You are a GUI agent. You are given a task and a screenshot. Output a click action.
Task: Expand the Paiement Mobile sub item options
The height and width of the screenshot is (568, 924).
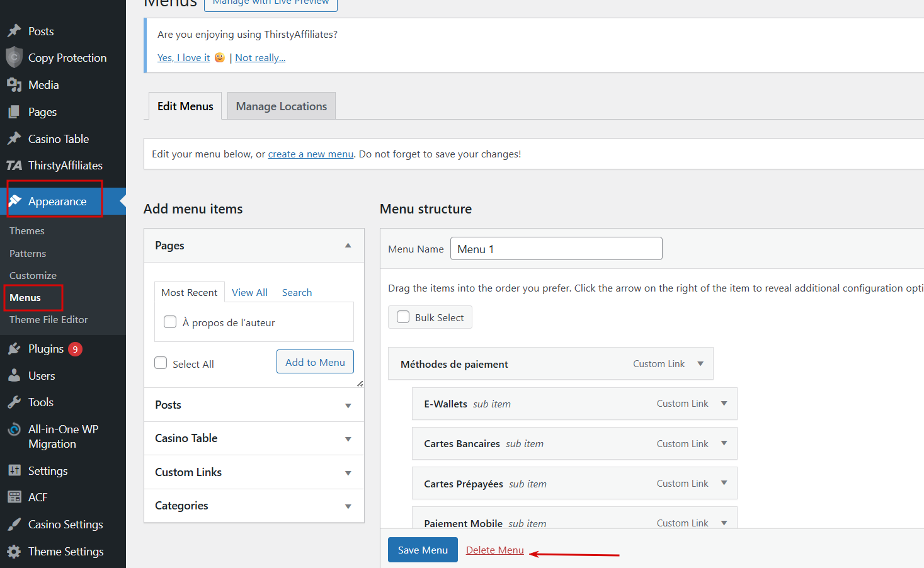click(724, 523)
